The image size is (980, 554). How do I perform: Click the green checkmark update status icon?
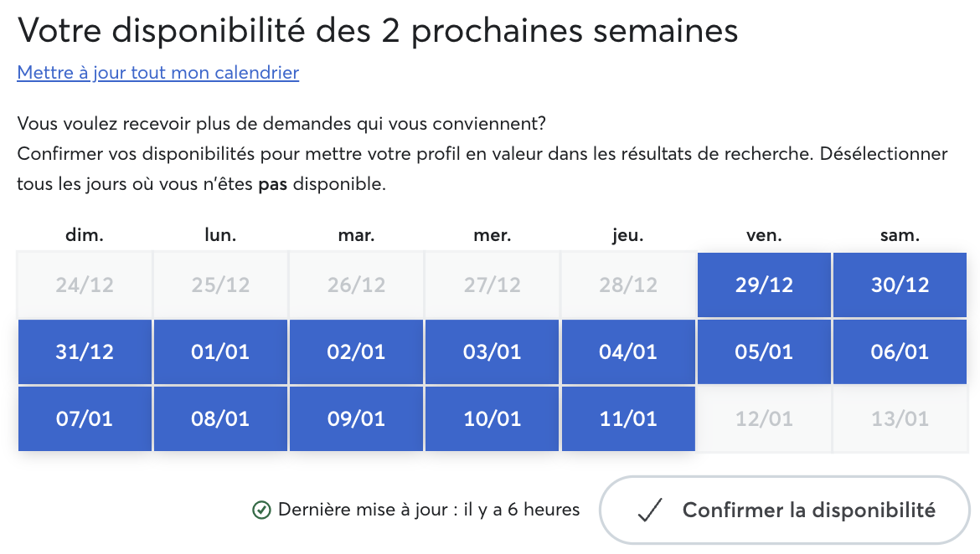(x=261, y=510)
